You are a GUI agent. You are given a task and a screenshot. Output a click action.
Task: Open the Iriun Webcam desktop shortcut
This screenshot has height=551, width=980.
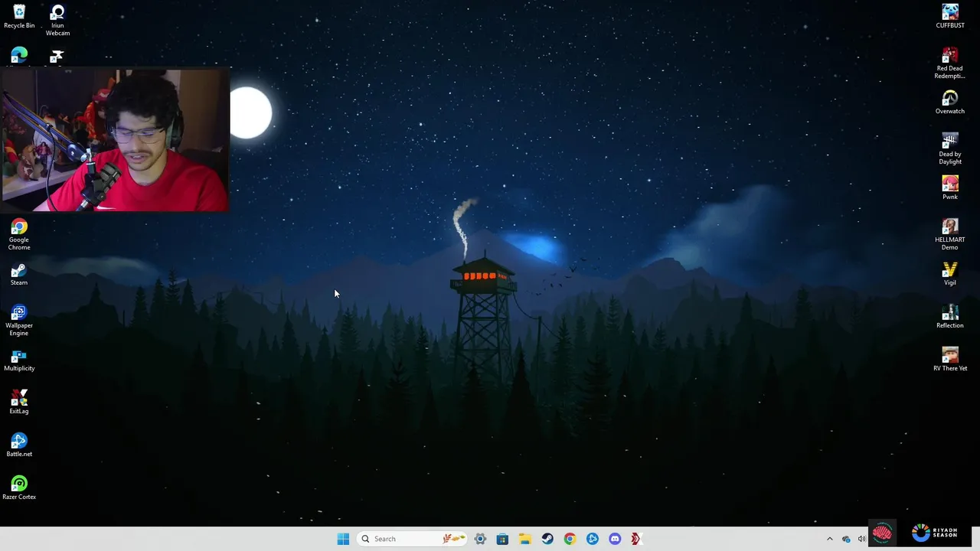57,21
